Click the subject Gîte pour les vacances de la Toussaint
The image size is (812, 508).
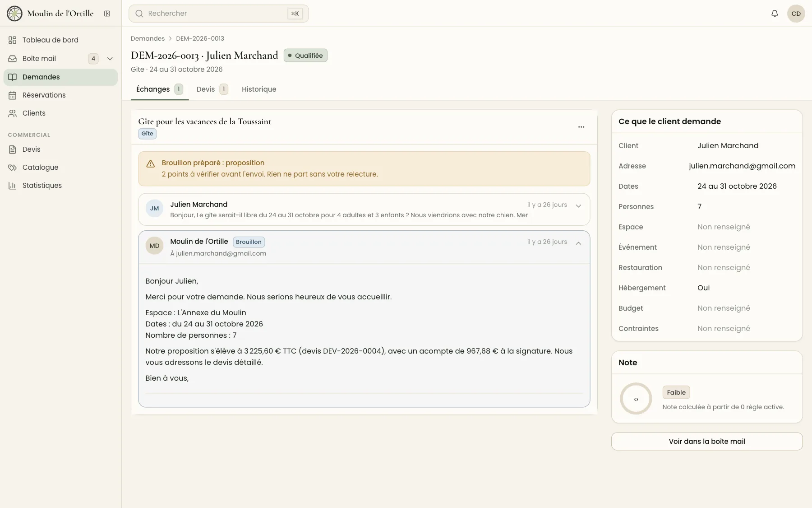coord(205,121)
